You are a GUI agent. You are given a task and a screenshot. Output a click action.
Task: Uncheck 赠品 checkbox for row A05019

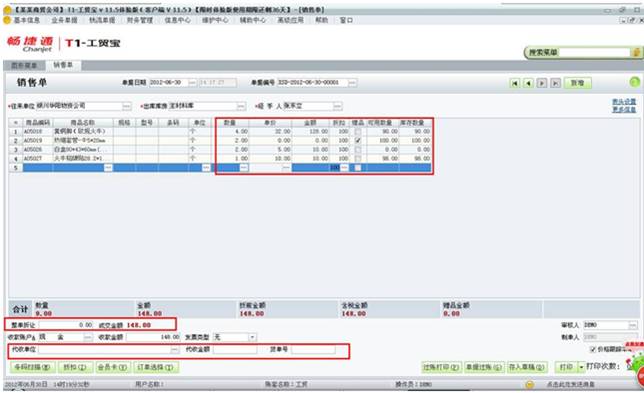coord(358,140)
